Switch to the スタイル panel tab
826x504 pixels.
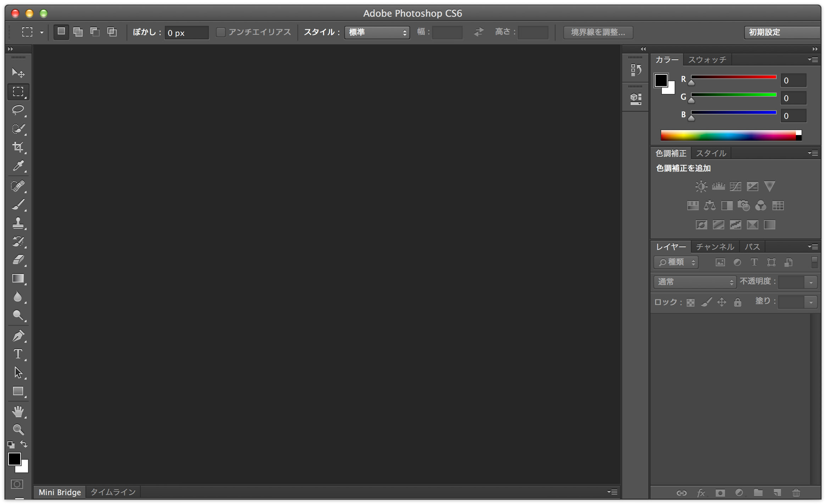(711, 153)
